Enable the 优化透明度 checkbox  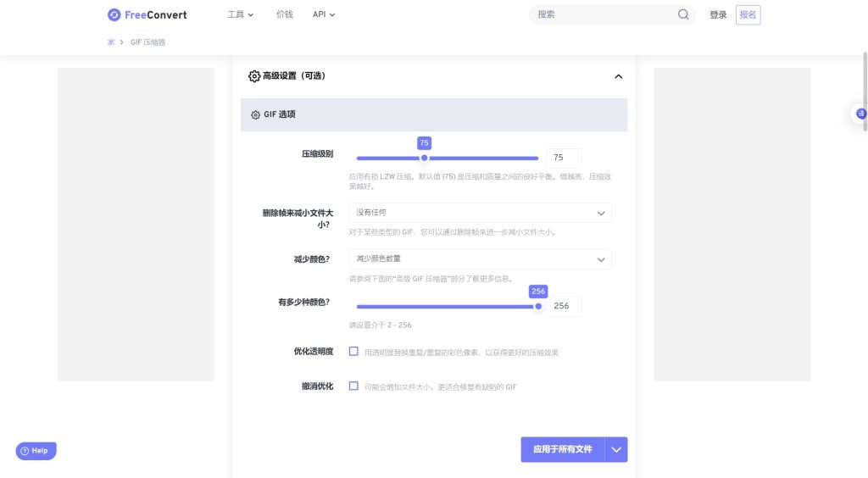click(x=353, y=352)
